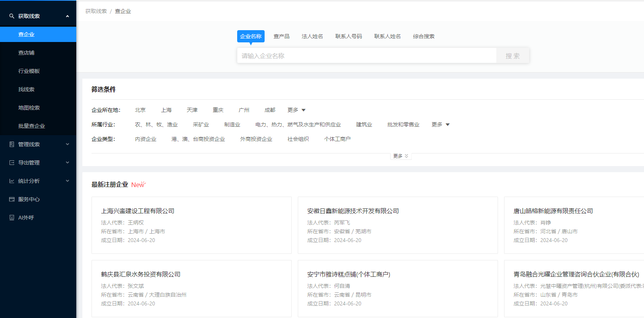Image resolution: width=644 pixels, height=318 pixels.
Task: Open 导出管理 menu in the sidebar
Action: [x=38, y=163]
